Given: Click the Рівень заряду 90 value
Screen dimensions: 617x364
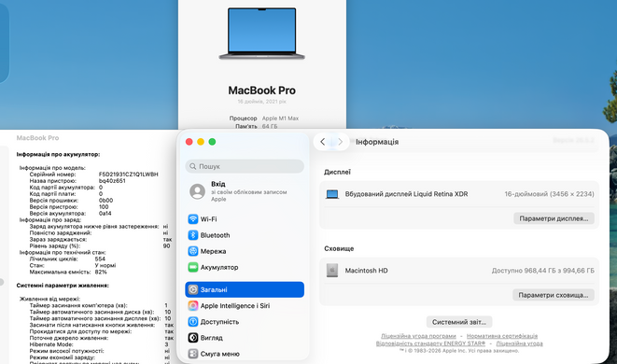Looking at the screenshot, I should point(167,246).
